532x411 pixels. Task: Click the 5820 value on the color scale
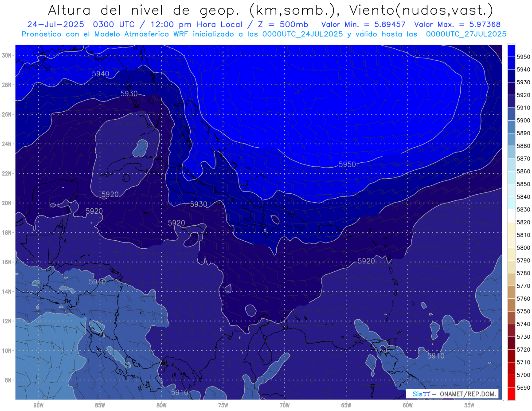(524, 222)
